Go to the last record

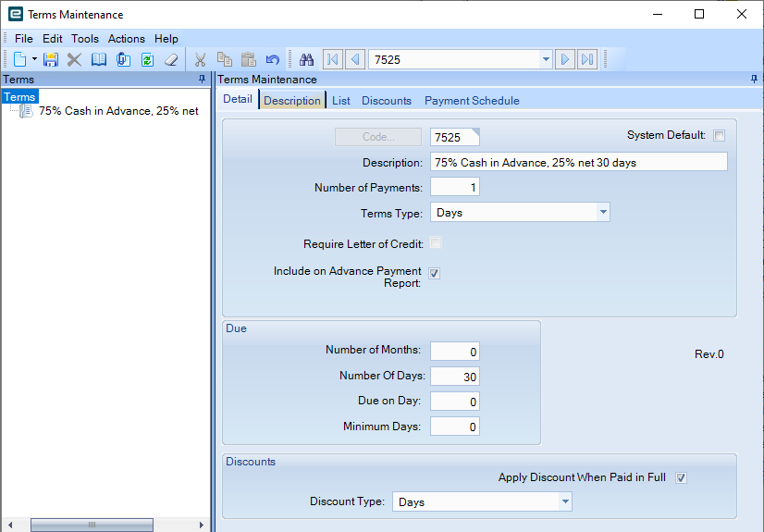587,59
